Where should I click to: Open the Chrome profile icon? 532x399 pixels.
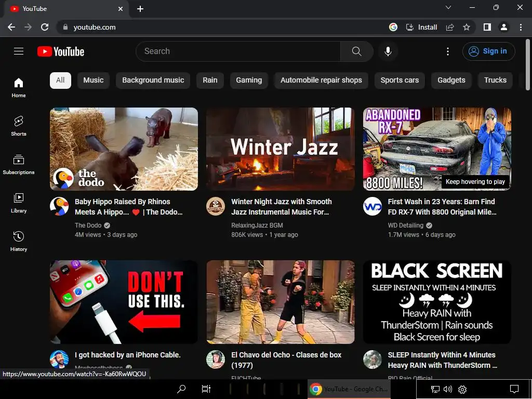504,27
